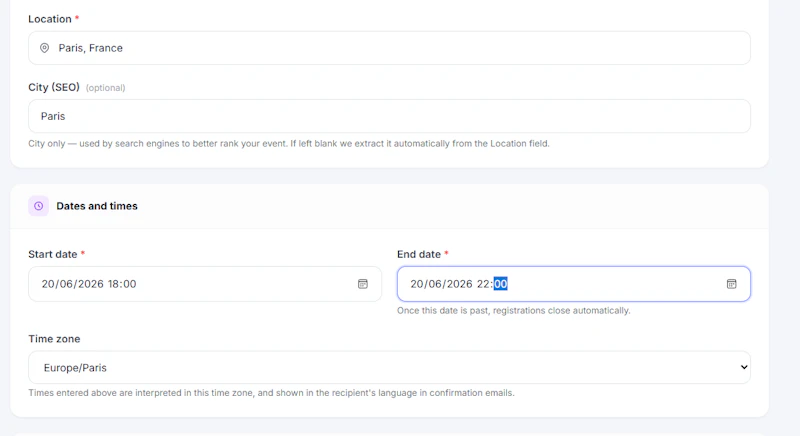The image size is (800, 436).
Task: Open the End date calendar picker icon
Action: 732,284
